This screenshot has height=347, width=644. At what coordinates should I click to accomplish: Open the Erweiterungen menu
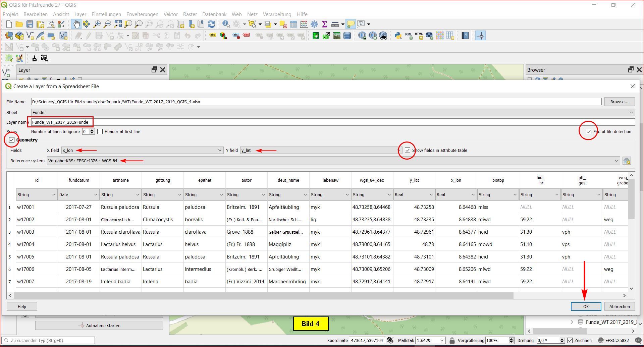pos(142,14)
